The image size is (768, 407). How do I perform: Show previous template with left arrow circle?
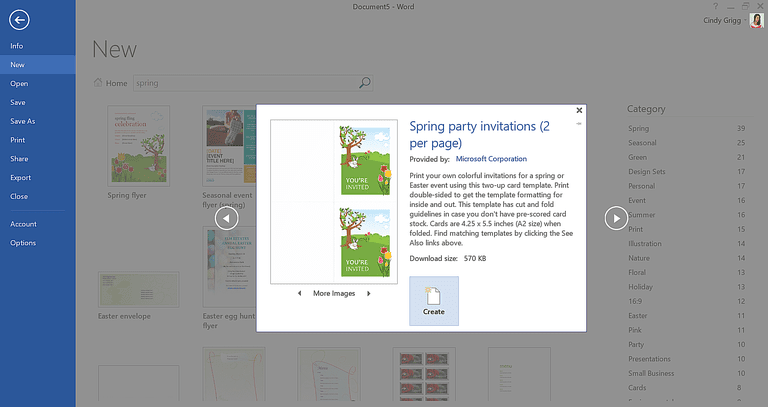click(x=226, y=218)
